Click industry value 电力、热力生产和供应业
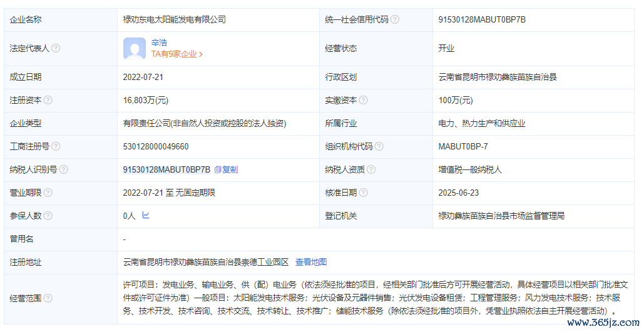This screenshot has width=644, height=332. tap(482, 123)
